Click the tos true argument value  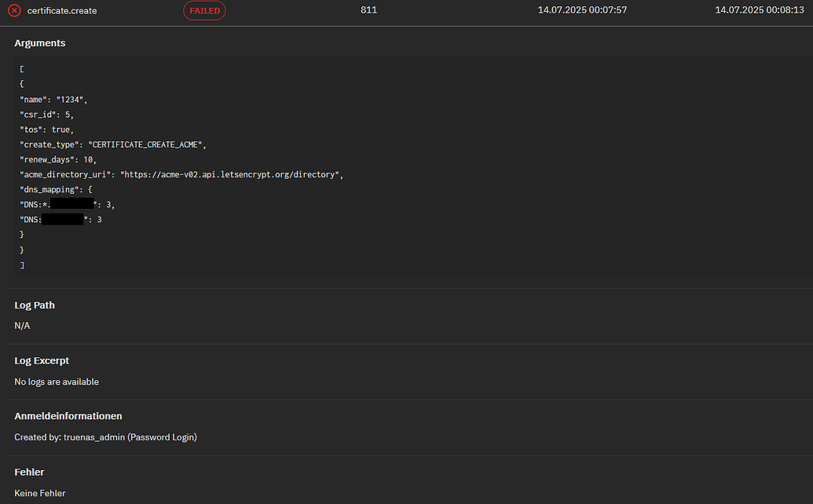(x=61, y=129)
